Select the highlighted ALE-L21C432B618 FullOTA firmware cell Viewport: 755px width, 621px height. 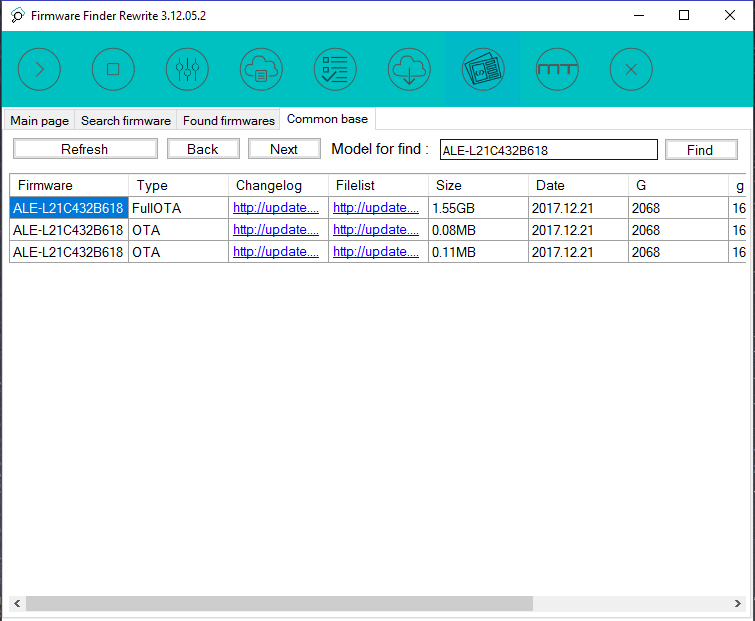tap(69, 208)
